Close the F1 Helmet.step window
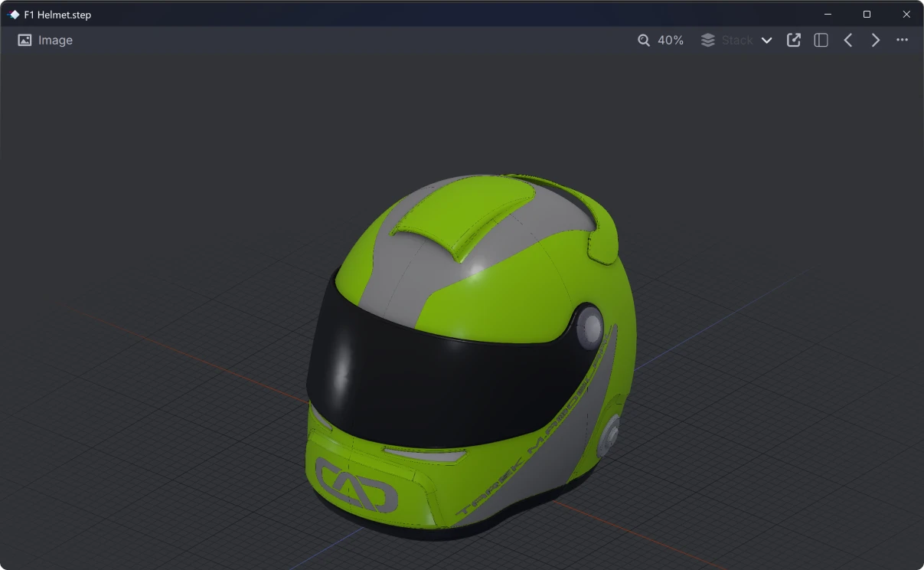The height and width of the screenshot is (570, 924). coord(906,14)
